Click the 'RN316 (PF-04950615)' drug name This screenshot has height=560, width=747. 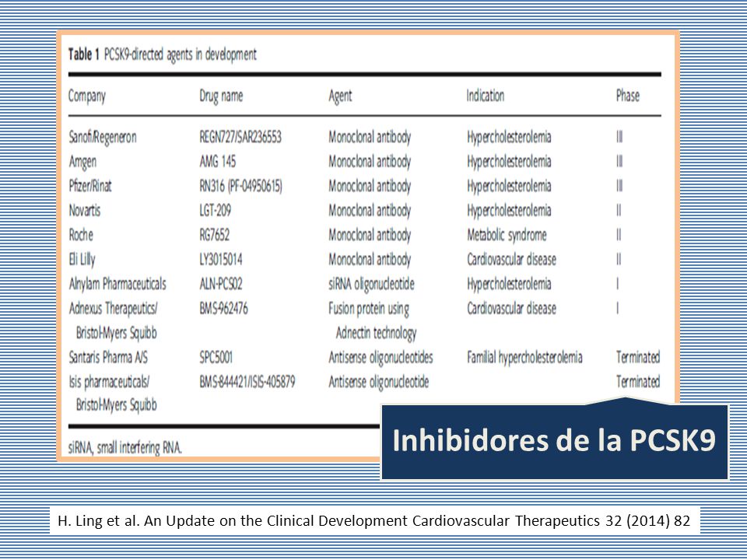[x=240, y=186]
